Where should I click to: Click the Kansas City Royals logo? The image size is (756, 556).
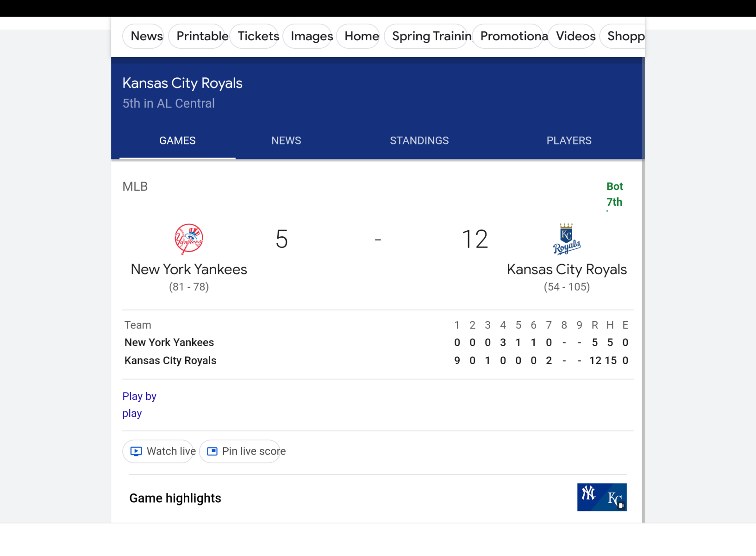567,239
